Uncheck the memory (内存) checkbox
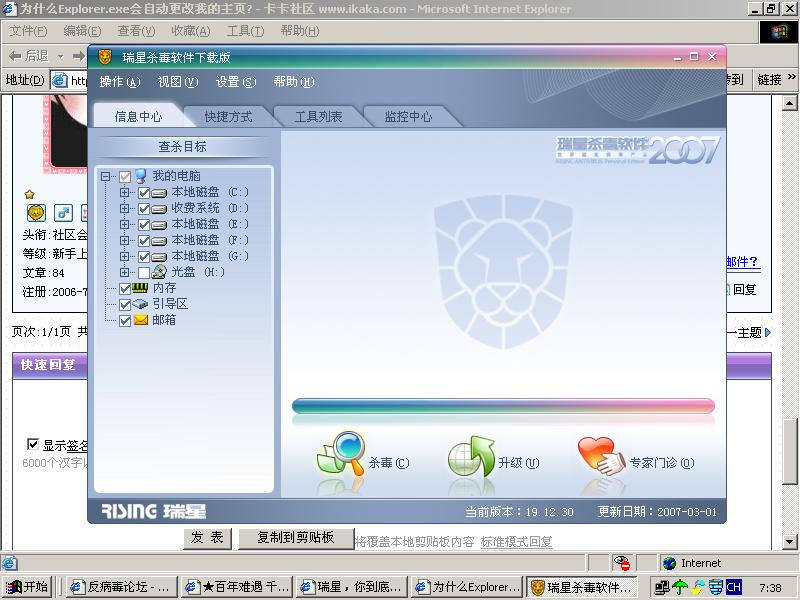The image size is (800, 600). (x=125, y=289)
